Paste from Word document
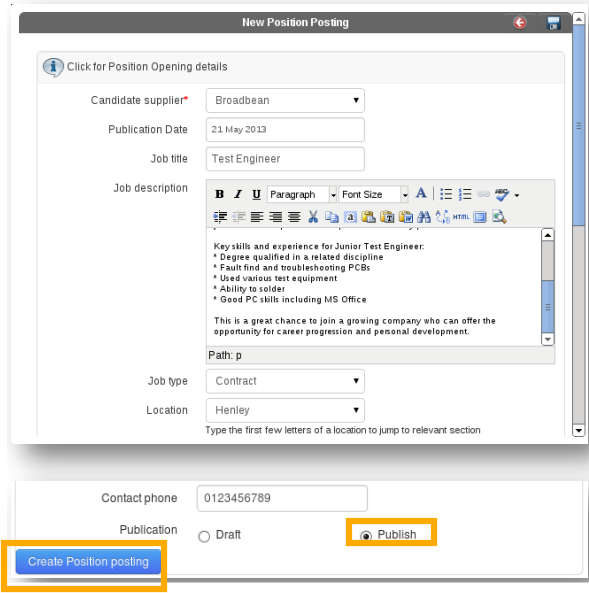 406,217
